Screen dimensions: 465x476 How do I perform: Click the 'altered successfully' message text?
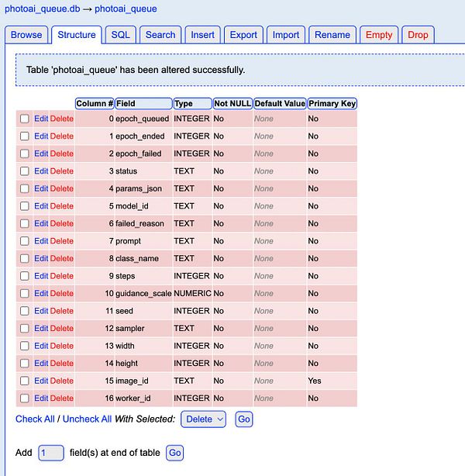pyautogui.click(x=136, y=70)
